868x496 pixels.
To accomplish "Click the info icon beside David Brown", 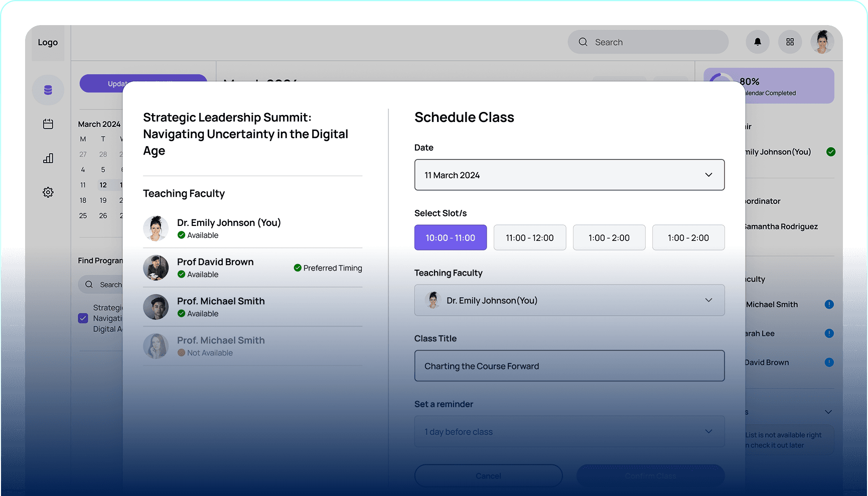I will (829, 362).
